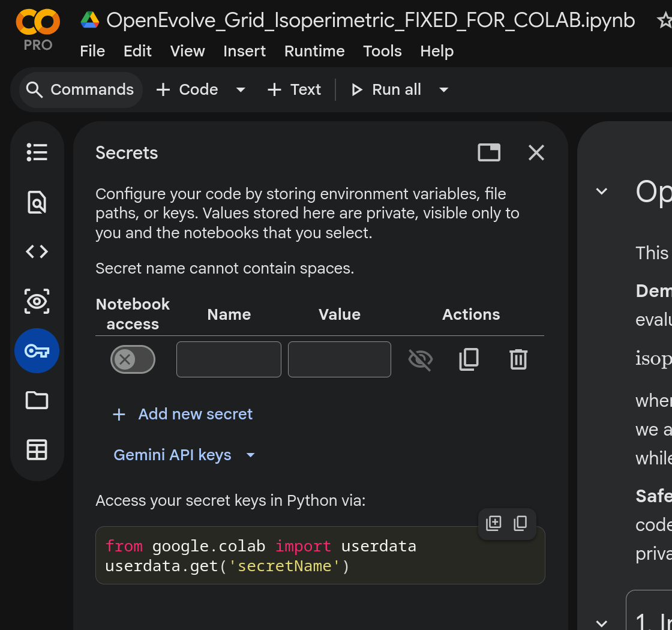Image resolution: width=672 pixels, height=630 pixels.
Task: Open the Table of contents sidebar panel
Action: coord(37,152)
